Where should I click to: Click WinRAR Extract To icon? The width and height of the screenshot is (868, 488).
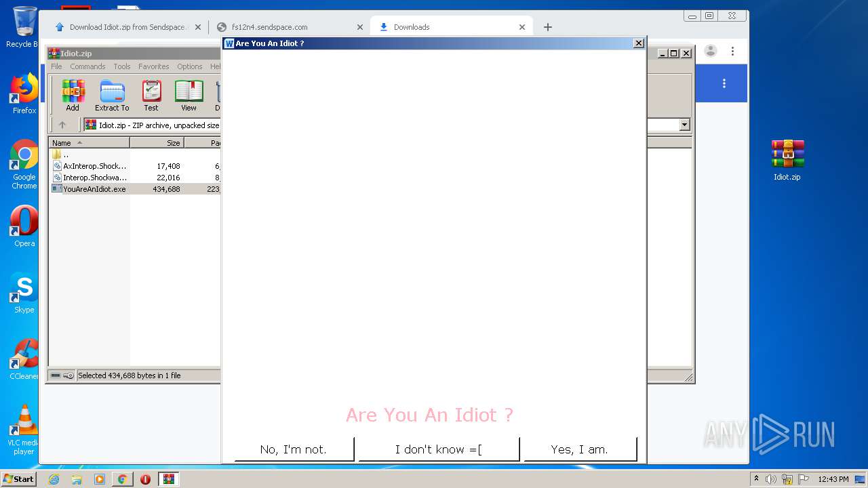coord(112,96)
